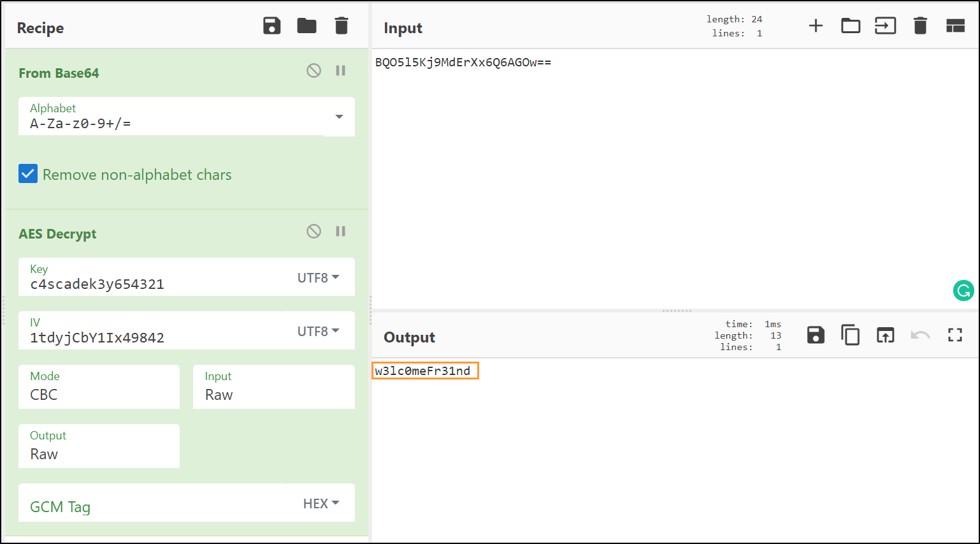Viewport: 980px width, 544px height.
Task: Clear the input with the trash icon
Action: click(920, 26)
